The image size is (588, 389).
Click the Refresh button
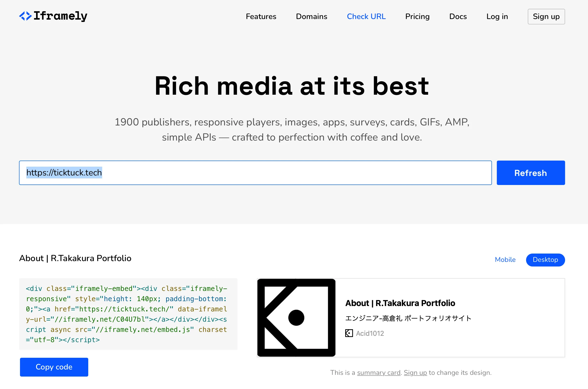pyautogui.click(x=531, y=173)
